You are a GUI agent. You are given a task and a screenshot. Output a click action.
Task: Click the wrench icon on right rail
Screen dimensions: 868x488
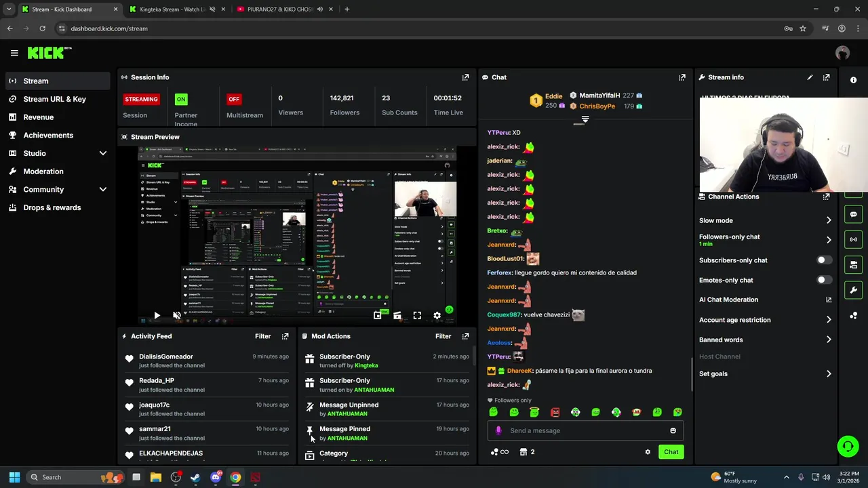(853, 290)
